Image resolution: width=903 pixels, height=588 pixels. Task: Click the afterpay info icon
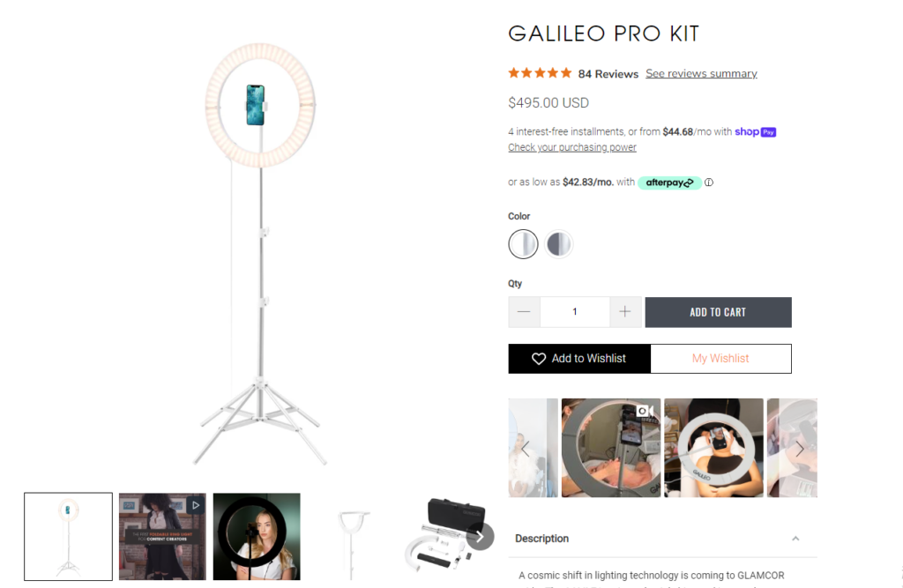pyautogui.click(x=709, y=182)
